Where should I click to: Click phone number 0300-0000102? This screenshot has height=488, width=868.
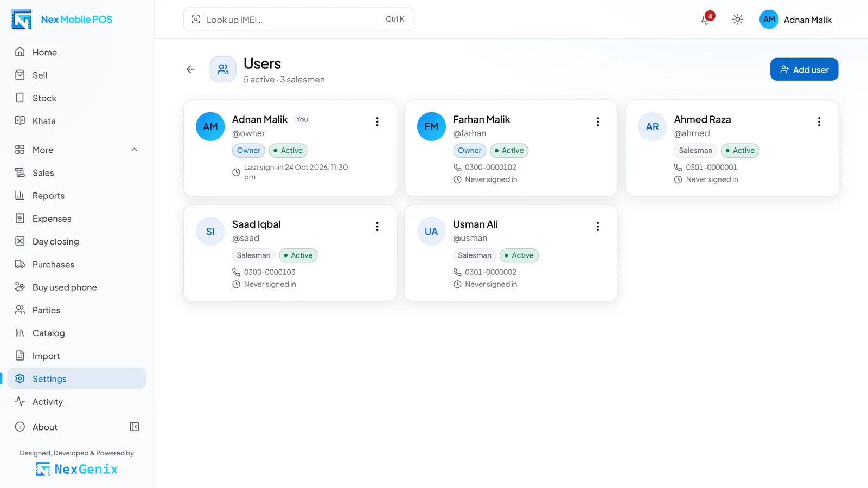point(490,168)
